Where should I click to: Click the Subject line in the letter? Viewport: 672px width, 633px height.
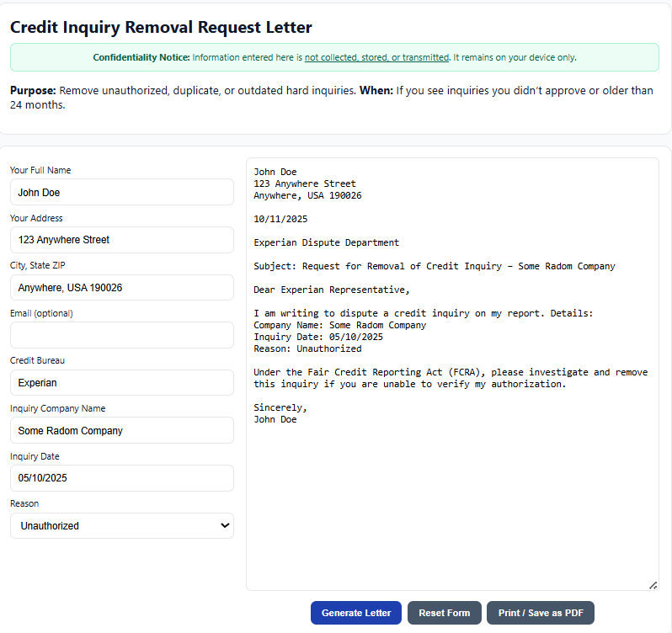[x=435, y=266]
